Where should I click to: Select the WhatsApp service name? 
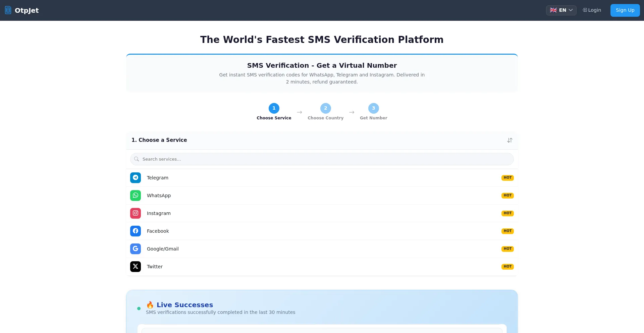tap(159, 196)
